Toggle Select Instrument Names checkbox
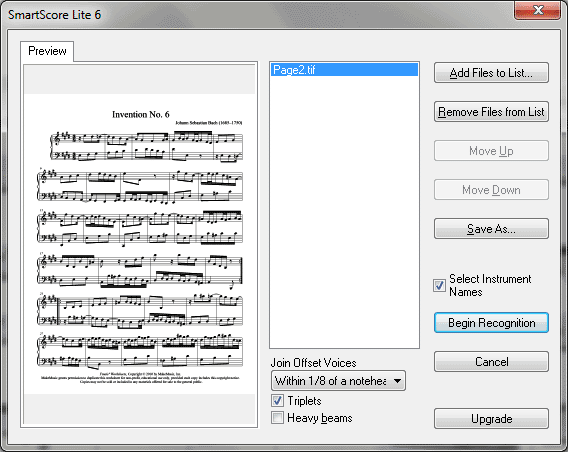The width and height of the screenshot is (568, 452). pyautogui.click(x=439, y=285)
